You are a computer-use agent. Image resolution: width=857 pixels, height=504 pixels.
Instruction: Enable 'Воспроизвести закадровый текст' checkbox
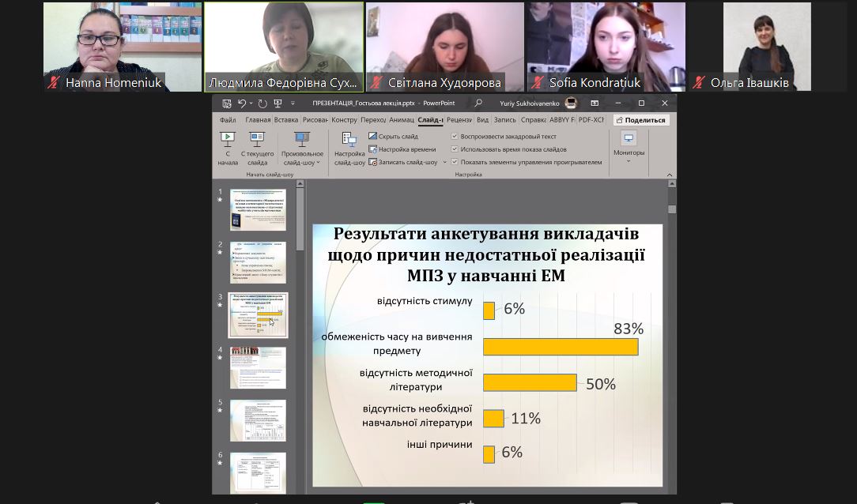coord(455,136)
